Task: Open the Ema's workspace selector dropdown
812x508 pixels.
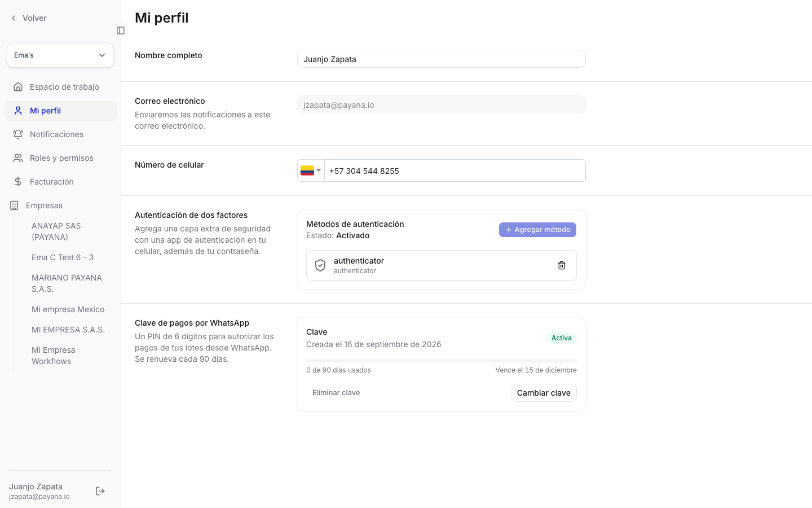Action: click(x=60, y=55)
